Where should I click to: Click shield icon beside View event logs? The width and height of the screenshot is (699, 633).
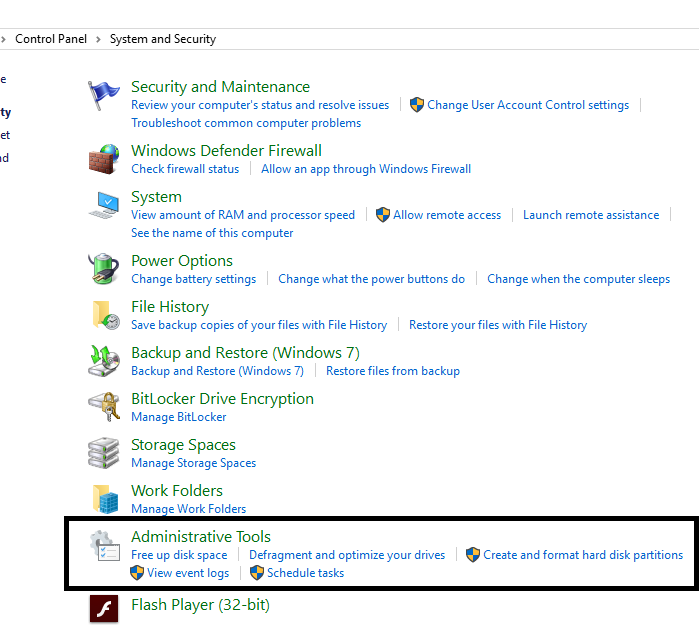(137, 573)
